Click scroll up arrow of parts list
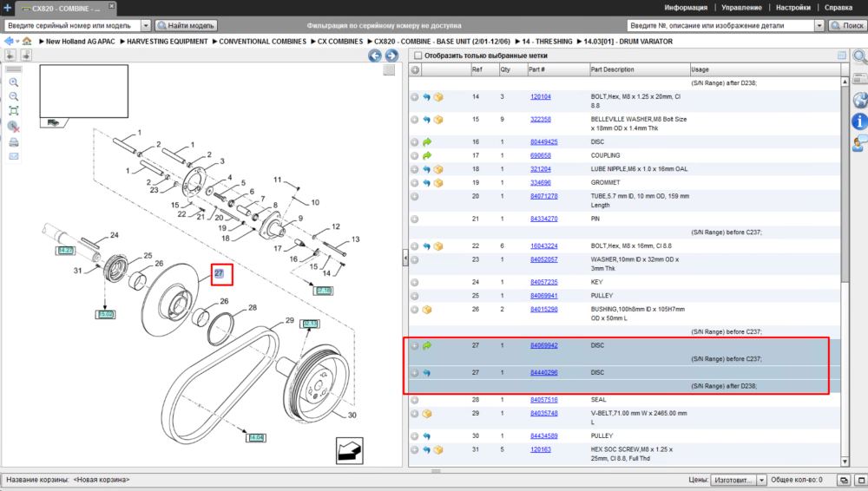The image size is (868, 491). [845, 82]
